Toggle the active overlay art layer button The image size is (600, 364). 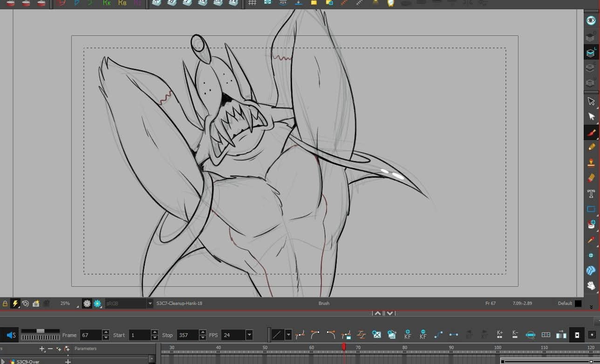point(591,53)
